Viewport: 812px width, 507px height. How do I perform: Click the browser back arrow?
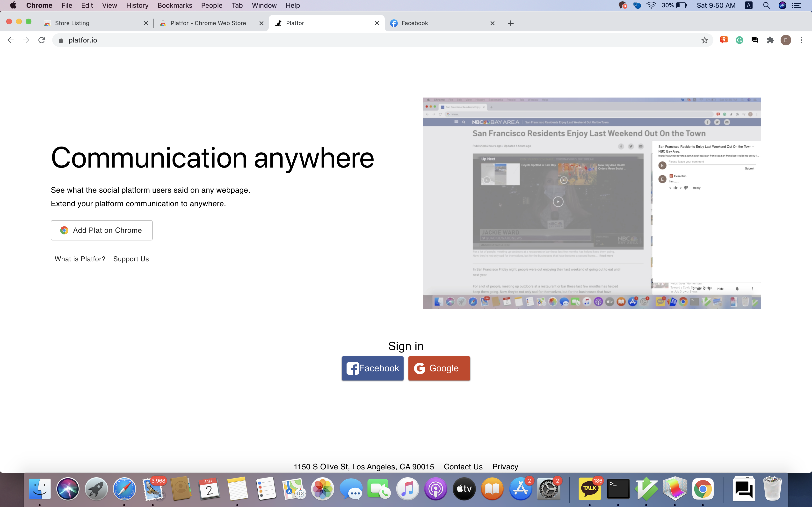(10, 40)
